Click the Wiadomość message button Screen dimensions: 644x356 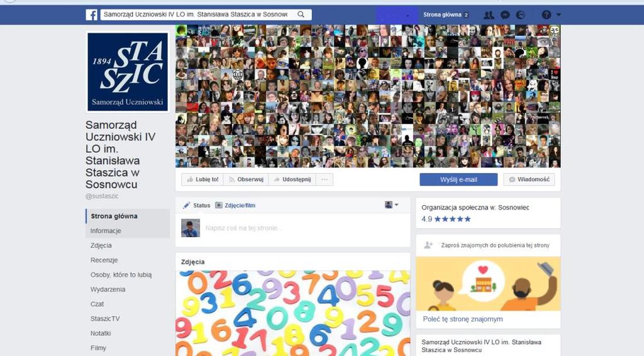(x=529, y=179)
